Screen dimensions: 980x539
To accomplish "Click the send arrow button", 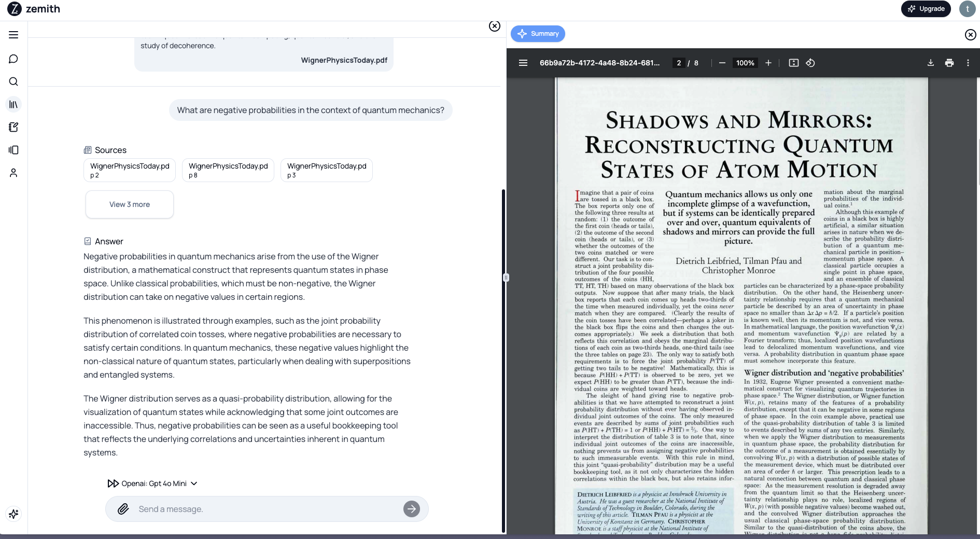I will (x=412, y=509).
